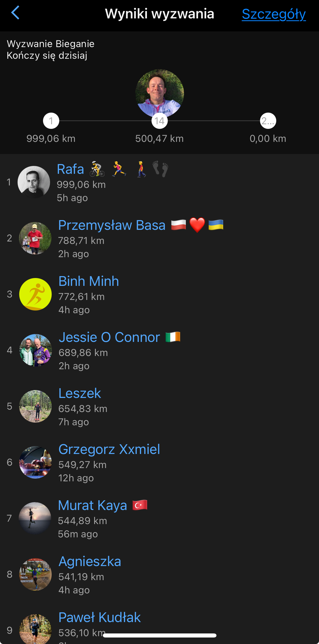Viewport: 319px width, 644px height.
Task: Tap the Turkish flag by Murat Kaya
Action: pyautogui.click(x=140, y=505)
